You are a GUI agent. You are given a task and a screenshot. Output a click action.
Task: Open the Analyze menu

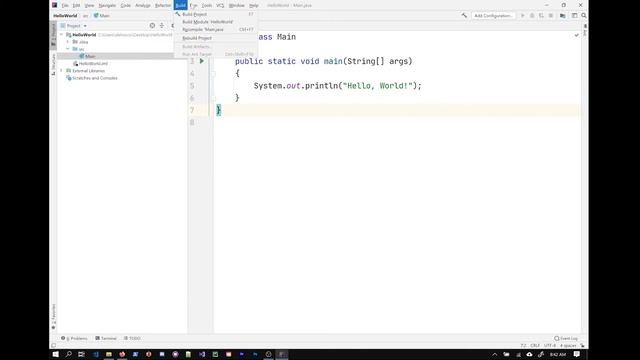tap(143, 5)
